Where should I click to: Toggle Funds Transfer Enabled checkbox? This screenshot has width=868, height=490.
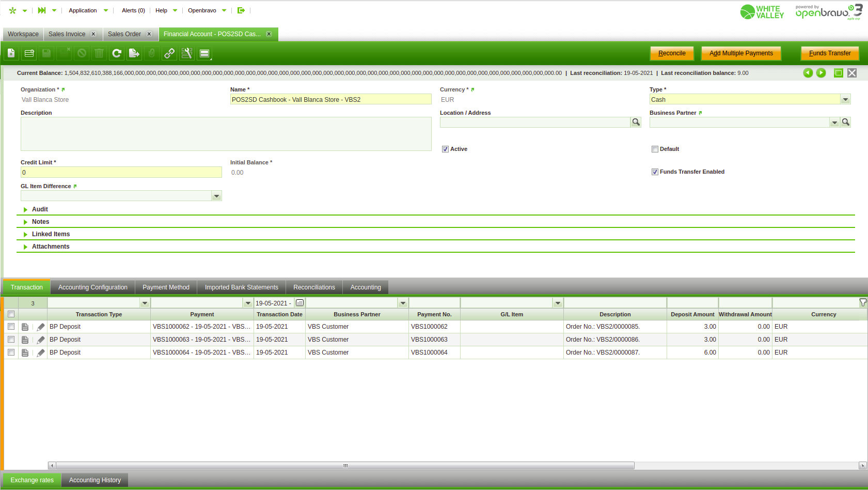655,172
